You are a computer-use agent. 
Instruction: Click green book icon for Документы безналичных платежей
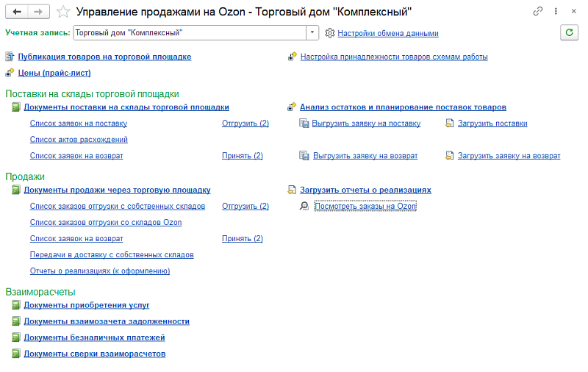15,337
